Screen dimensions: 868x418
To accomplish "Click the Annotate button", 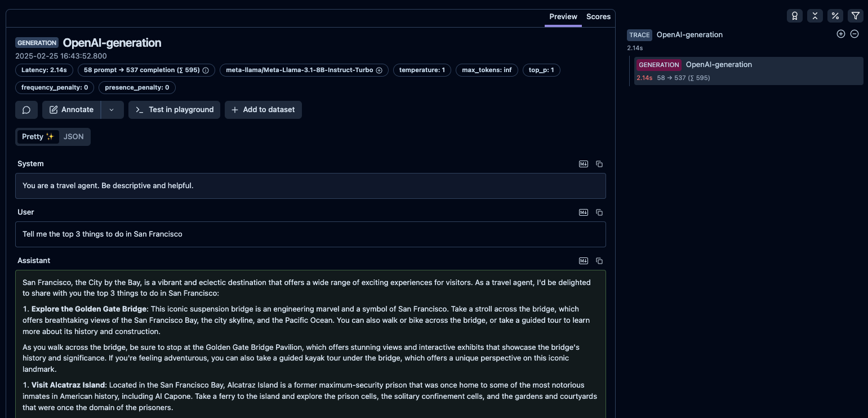I will (72, 110).
